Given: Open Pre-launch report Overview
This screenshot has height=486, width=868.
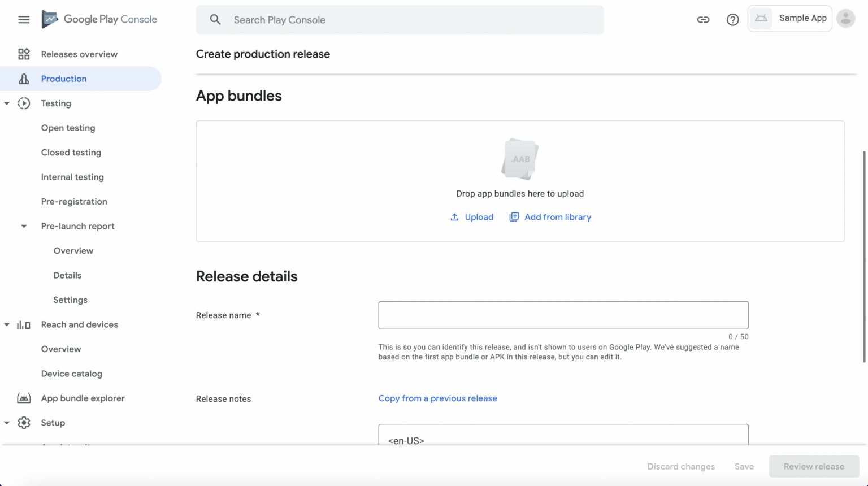Looking at the screenshot, I should point(73,251).
